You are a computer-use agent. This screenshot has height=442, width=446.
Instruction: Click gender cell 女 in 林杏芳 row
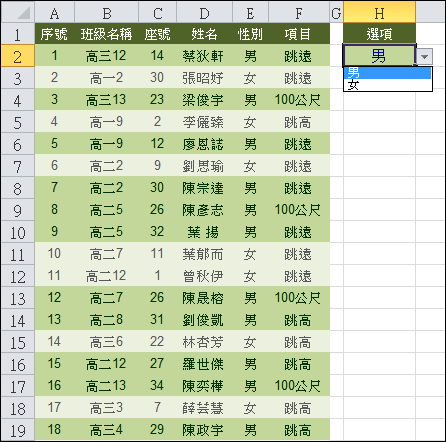click(250, 342)
